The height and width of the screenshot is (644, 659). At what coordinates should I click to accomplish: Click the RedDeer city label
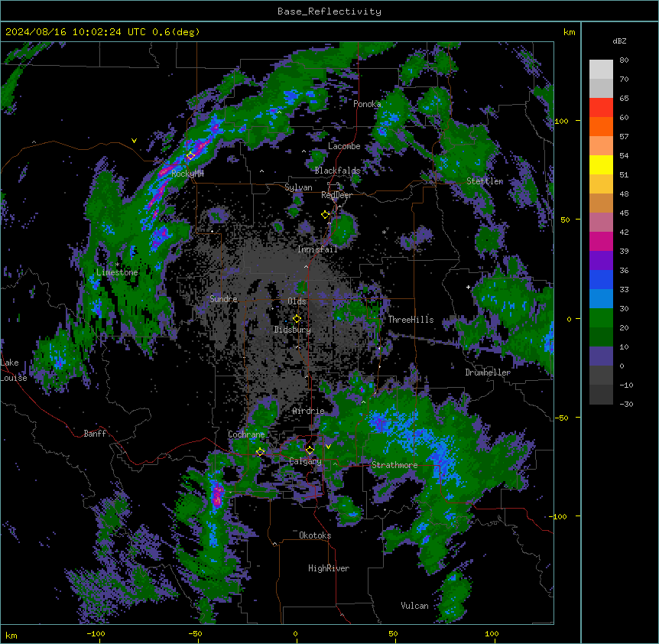(x=336, y=195)
